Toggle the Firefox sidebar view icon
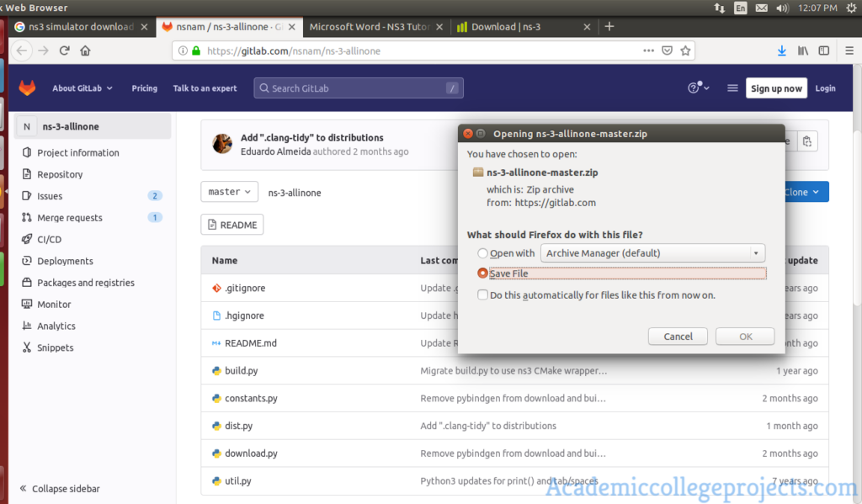Screen dimensions: 862x504 [823, 50]
